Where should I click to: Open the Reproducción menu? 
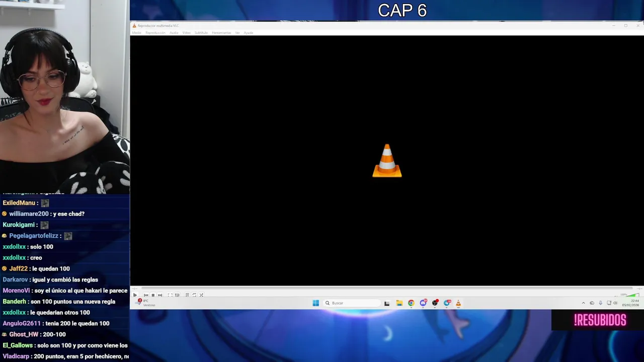click(155, 33)
